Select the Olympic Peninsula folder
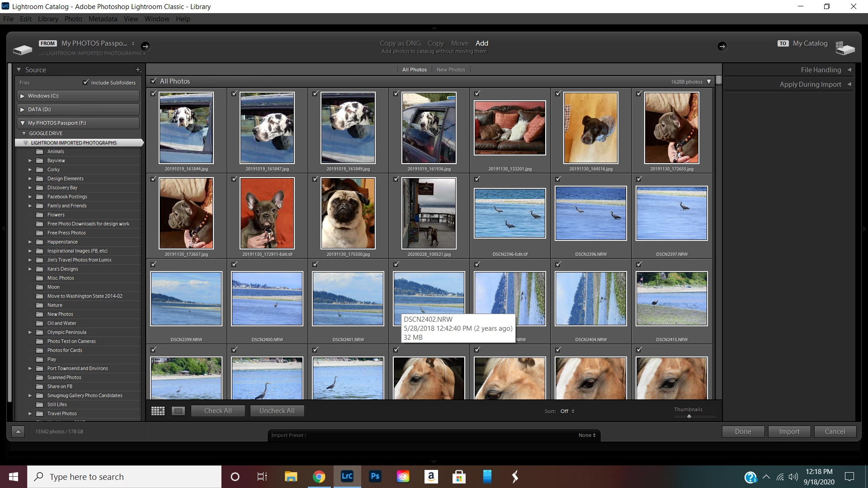Viewport: 868px width, 488px height. (x=66, y=332)
